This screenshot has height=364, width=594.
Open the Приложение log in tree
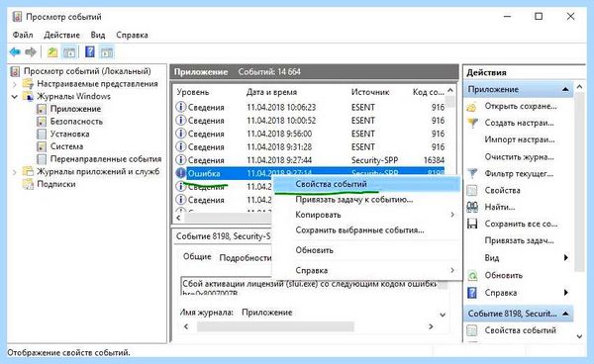pyautogui.click(x=75, y=109)
